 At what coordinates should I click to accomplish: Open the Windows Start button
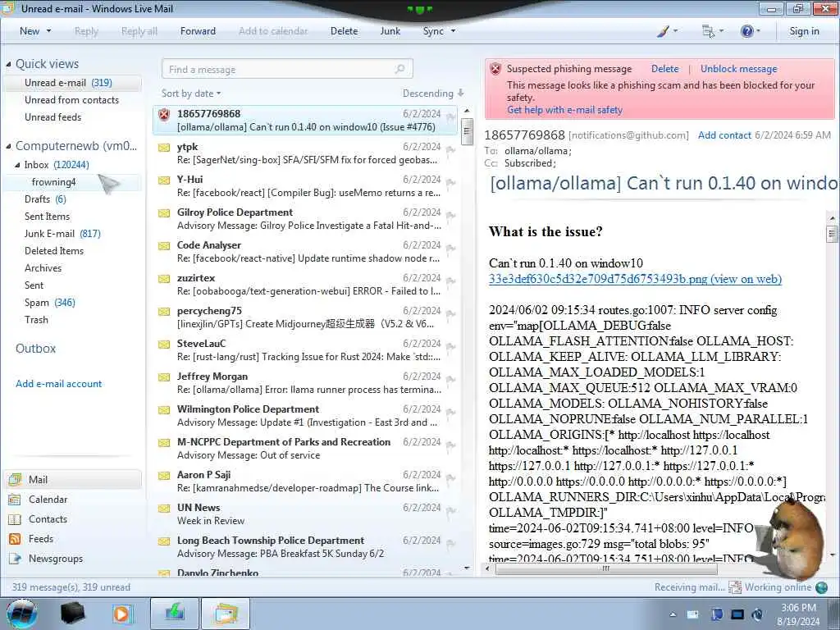22,614
